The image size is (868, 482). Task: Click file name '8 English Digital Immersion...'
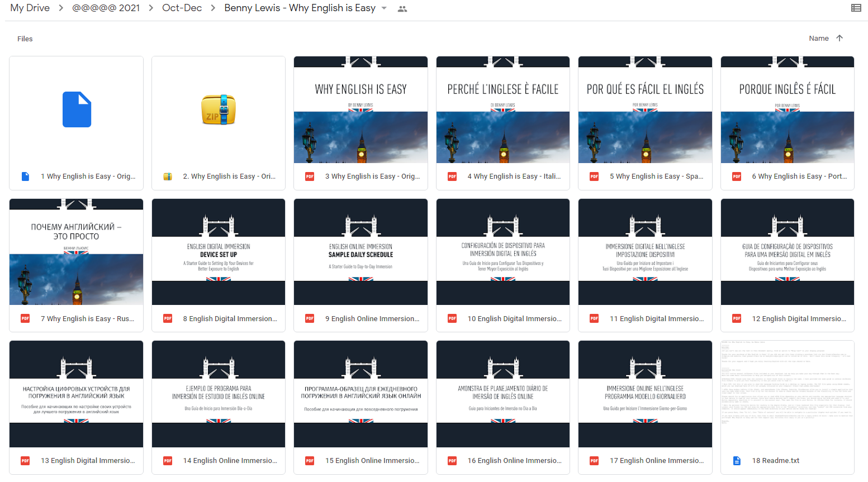(230, 319)
